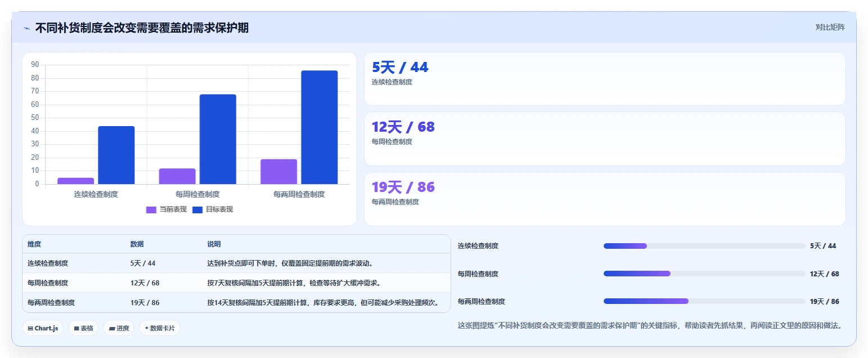Click the 进度 chip label

(123, 328)
